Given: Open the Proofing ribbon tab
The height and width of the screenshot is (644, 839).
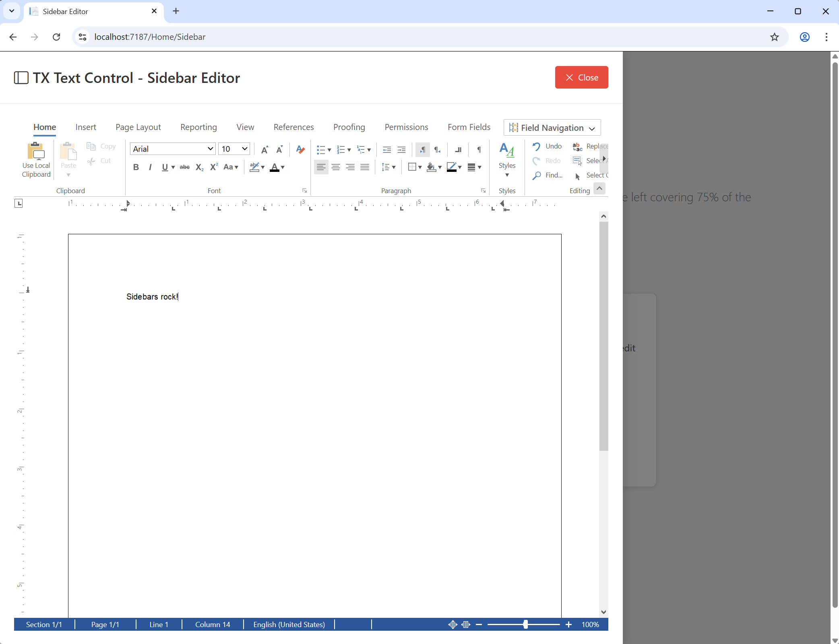Looking at the screenshot, I should pos(349,127).
